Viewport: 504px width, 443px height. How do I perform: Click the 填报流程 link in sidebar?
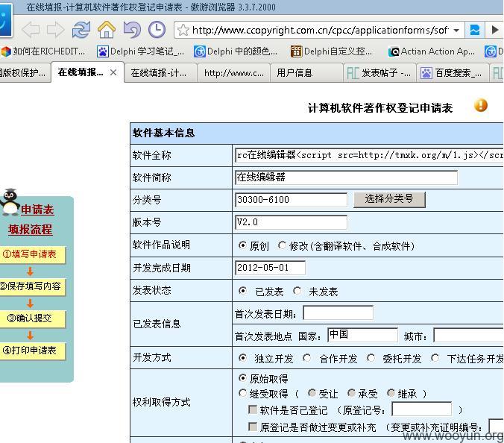click(31, 230)
